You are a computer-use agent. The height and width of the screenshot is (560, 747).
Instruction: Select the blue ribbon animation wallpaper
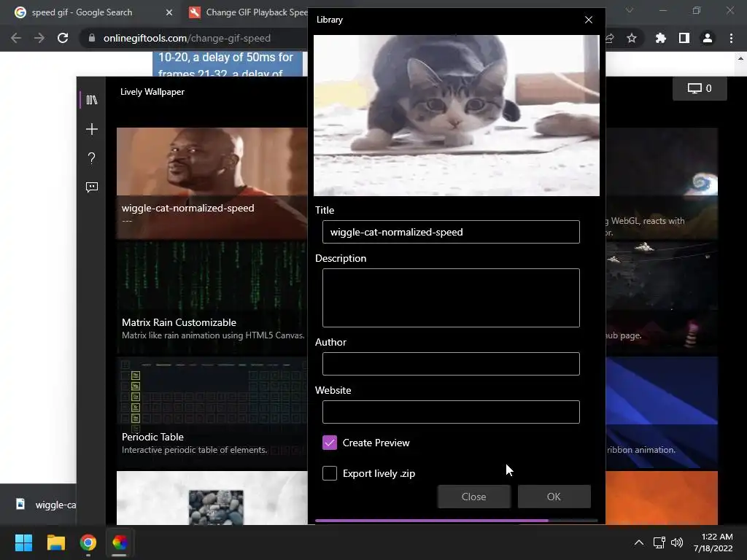[x=662, y=412]
